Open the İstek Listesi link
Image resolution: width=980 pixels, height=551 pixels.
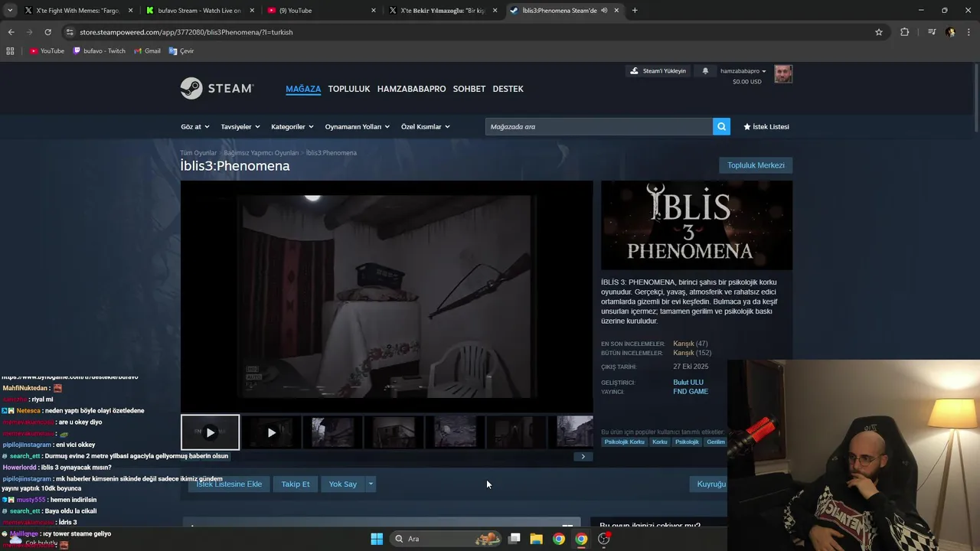[x=766, y=126]
